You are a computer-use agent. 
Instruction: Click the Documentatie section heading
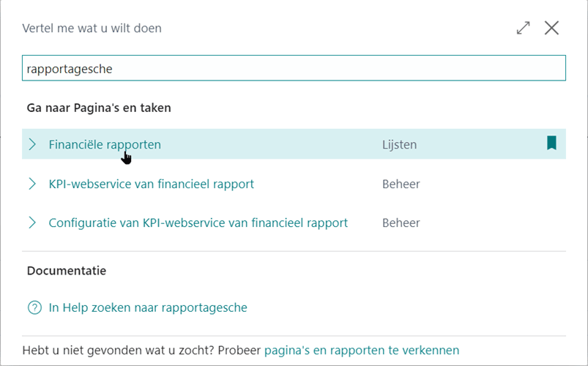pos(67,271)
